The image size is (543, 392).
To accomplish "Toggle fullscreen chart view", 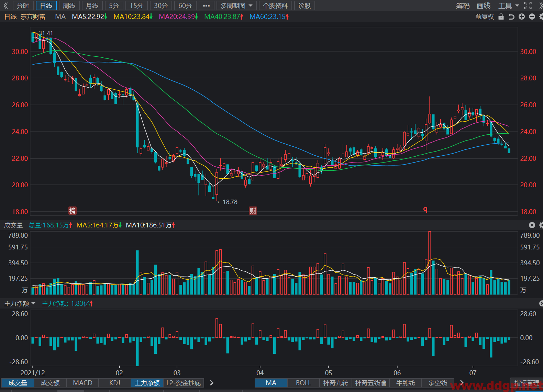I will point(528,6).
